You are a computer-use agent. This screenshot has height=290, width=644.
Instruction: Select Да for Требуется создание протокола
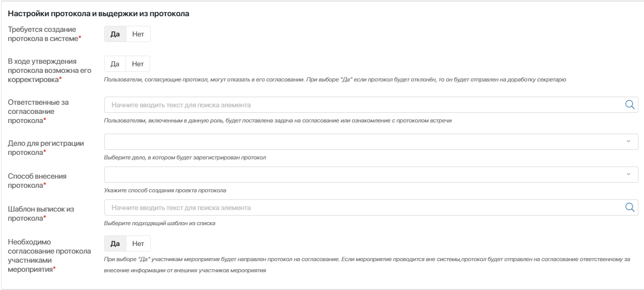pyautogui.click(x=115, y=34)
